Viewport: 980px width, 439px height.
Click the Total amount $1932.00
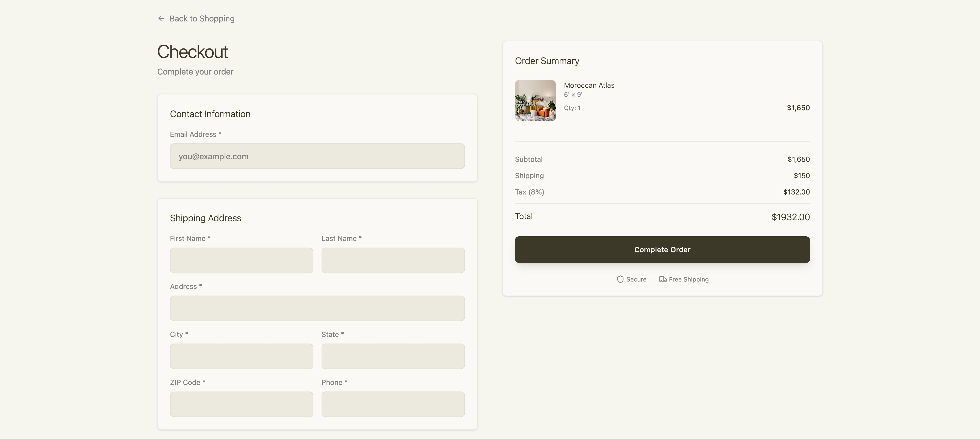pyautogui.click(x=791, y=217)
